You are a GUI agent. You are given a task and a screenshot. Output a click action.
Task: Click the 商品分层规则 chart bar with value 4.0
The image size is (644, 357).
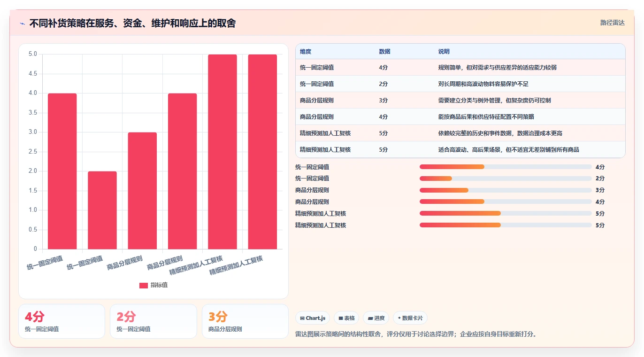tap(183, 171)
